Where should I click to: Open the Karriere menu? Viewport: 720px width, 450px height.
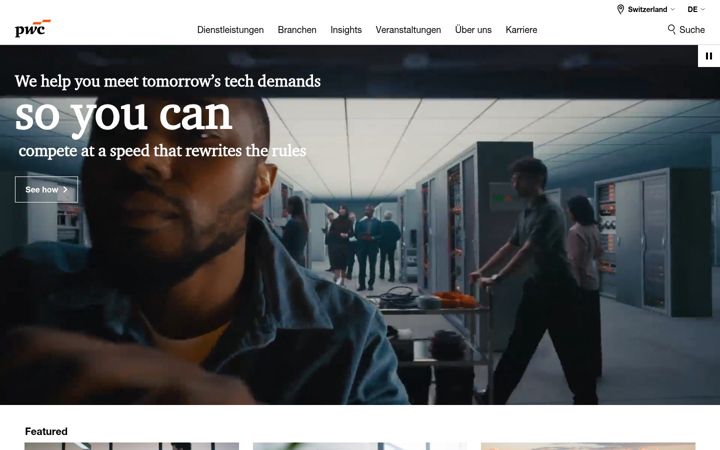521,30
